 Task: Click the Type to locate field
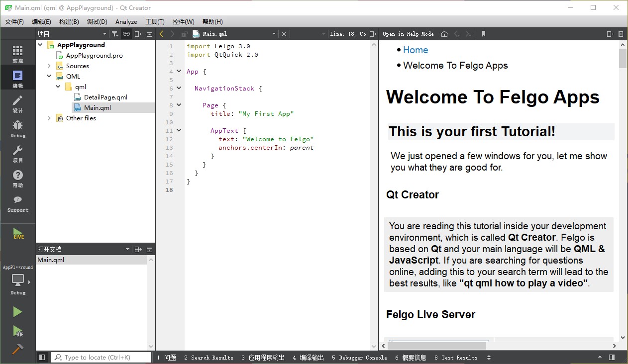tap(101, 357)
